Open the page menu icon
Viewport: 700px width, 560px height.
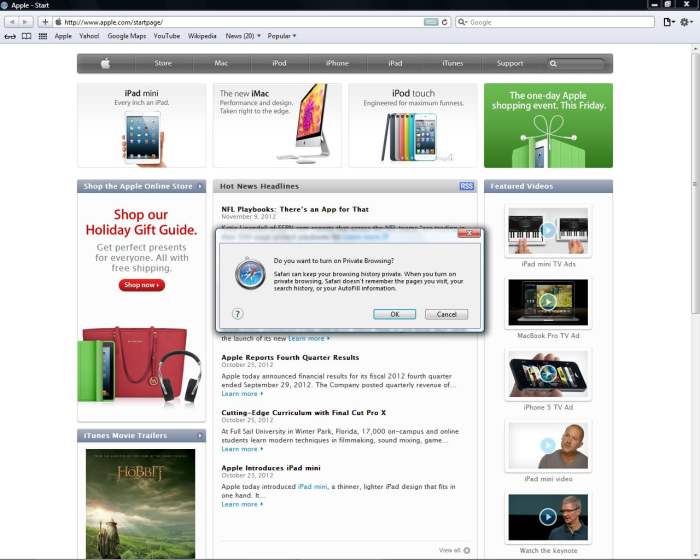click(x=668, y=22)
